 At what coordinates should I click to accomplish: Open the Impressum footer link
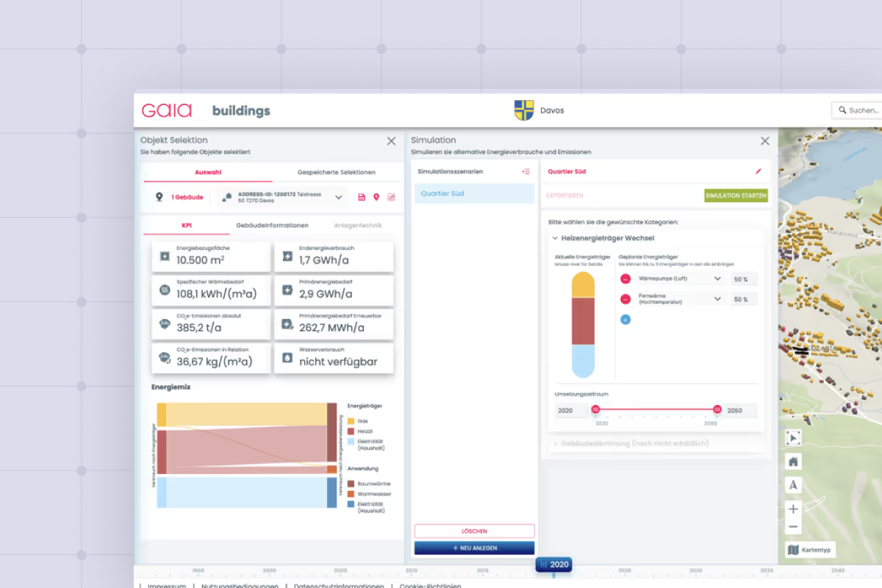166,586
